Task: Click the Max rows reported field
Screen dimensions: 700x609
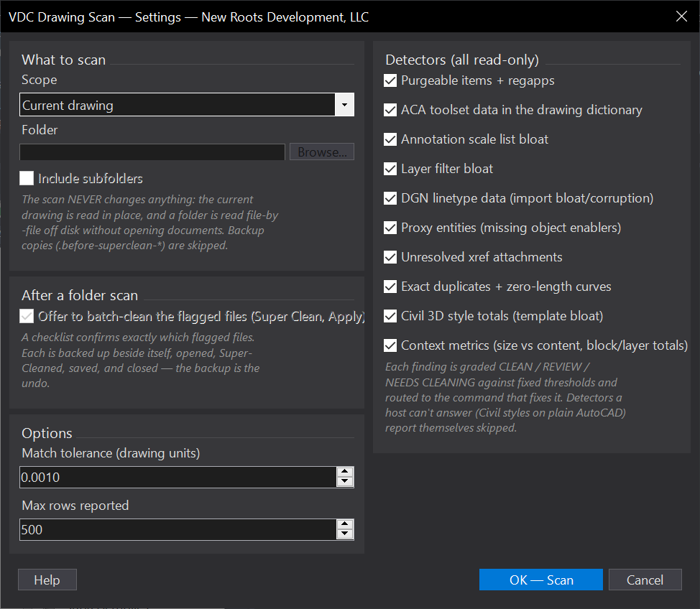Action: click(178, 529)
